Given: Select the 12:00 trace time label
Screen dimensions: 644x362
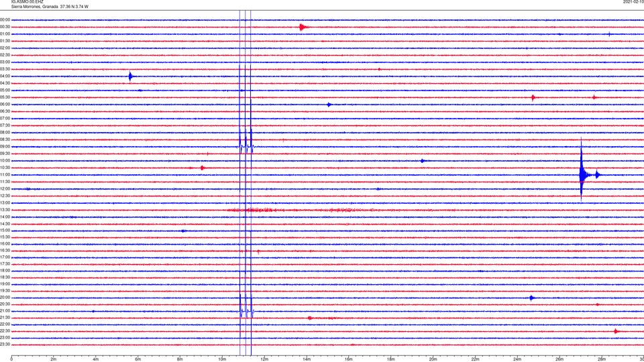Looking at the screenshot, I should click(5, 189).
